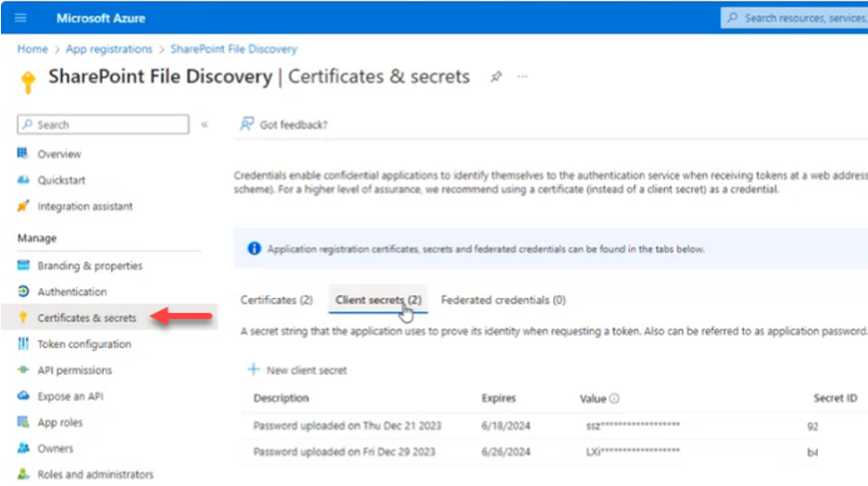868x486 pixels.
Task: Click the Owners people icon
Action: pos(23,448)
